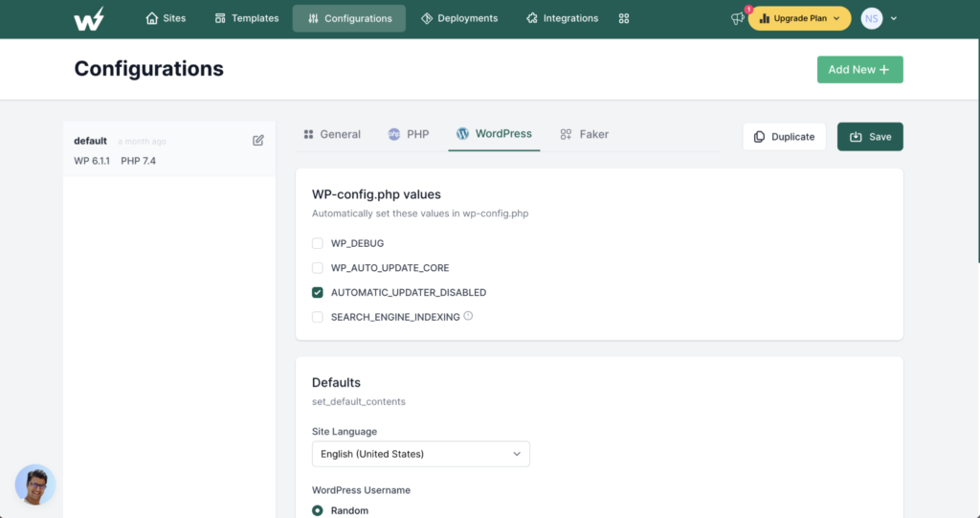Select the default configuration entry
Image resolution: width=980 pixels, height=518 pixels.
169,149
